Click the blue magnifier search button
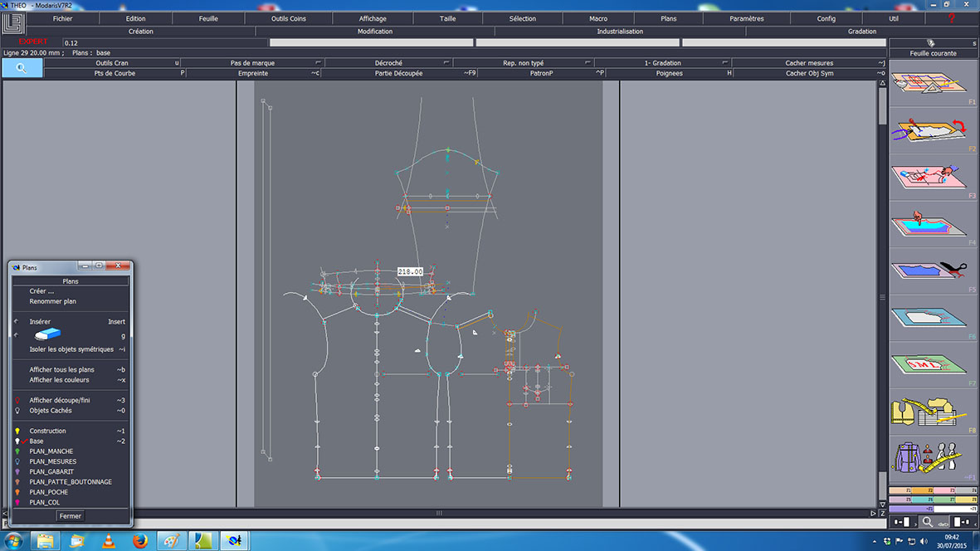The width and height of the screenshot is (980, 551). [22, 68]
